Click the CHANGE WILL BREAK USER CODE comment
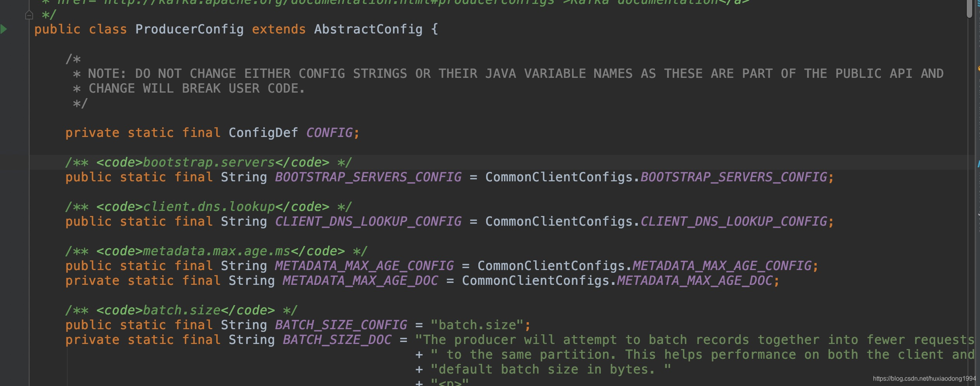Screen dimensions: 980x386 (x=189, y=88)
